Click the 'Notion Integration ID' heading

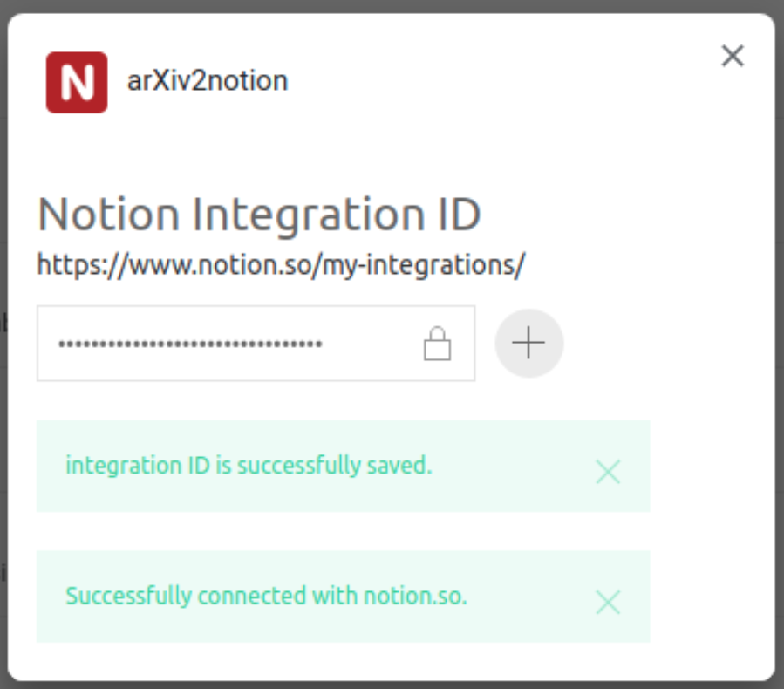pyautogui.click(x=259, y=215)
